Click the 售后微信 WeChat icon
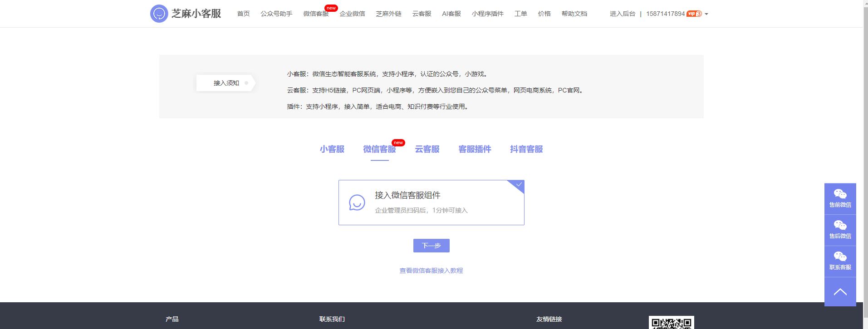Screen dimensions: 868x329 coord(840,225)
